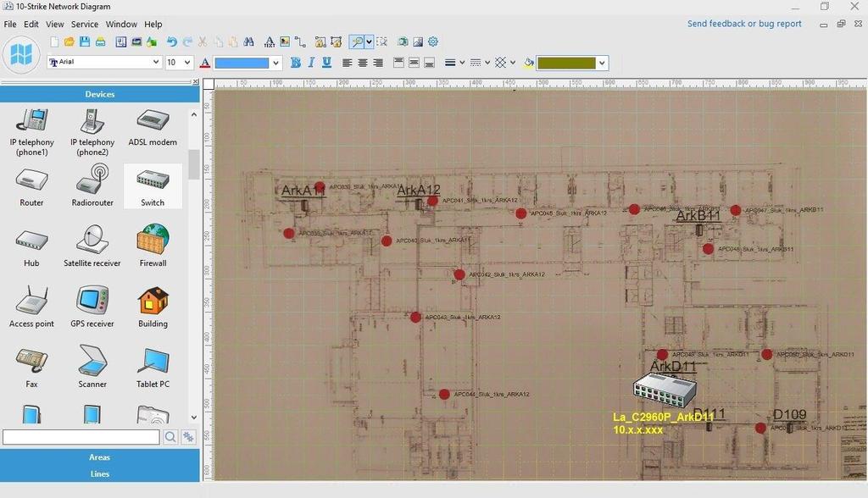Insert text label tool
This screenshot has width=868, height=498.
coord(270,42)
